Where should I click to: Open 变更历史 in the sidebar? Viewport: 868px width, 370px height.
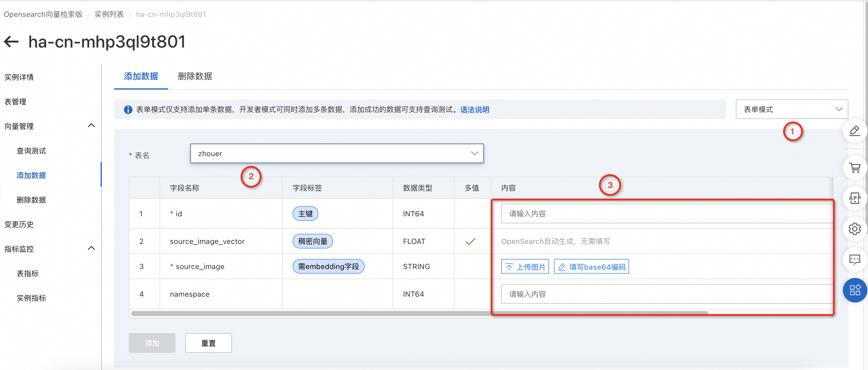19,225
